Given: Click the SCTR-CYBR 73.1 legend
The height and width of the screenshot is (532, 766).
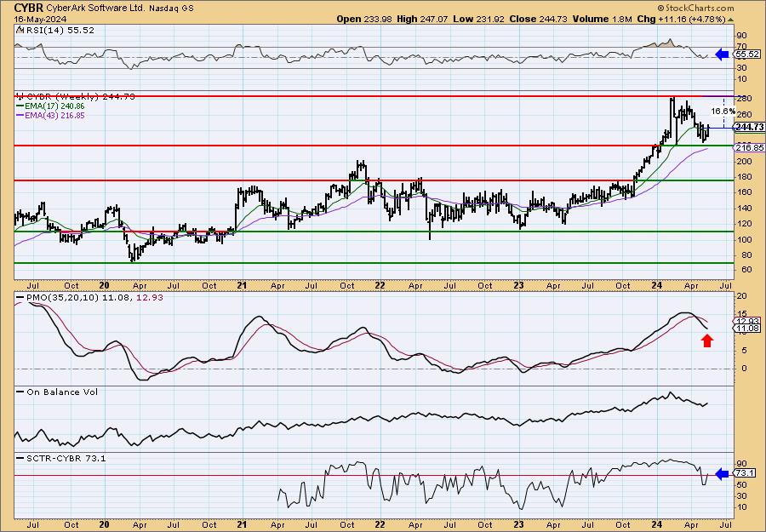Looking at the screenshot, I should coord(61,458).
